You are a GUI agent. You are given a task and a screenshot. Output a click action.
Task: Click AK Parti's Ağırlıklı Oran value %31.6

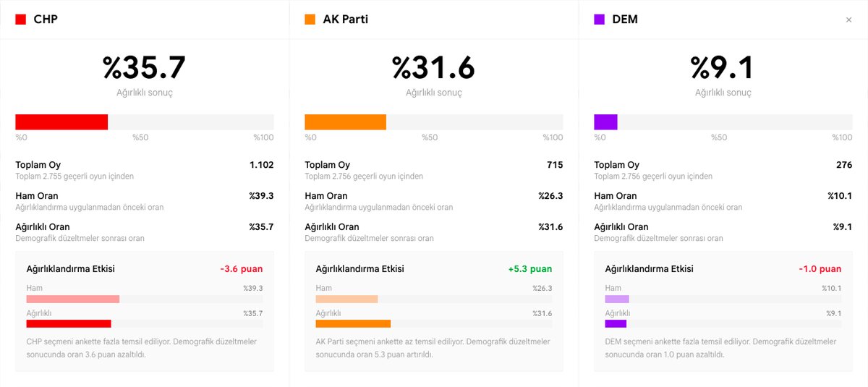click(x=550, y=227)
